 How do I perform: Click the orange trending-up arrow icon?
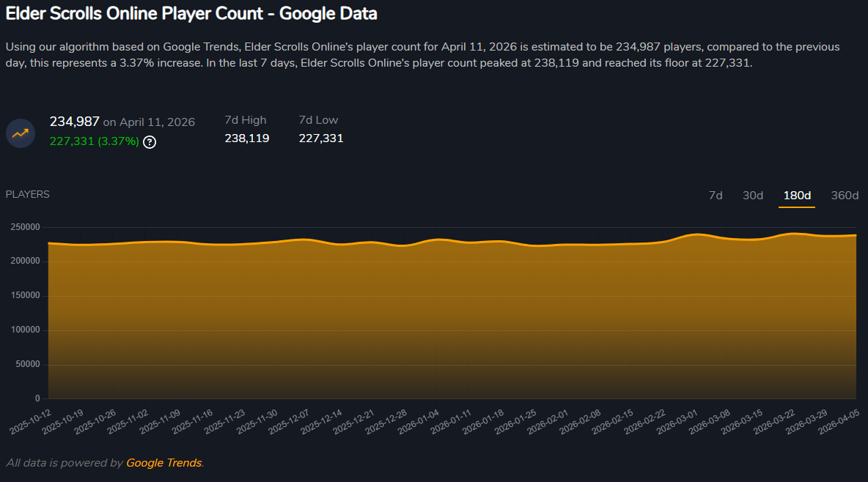pos(21,133)
